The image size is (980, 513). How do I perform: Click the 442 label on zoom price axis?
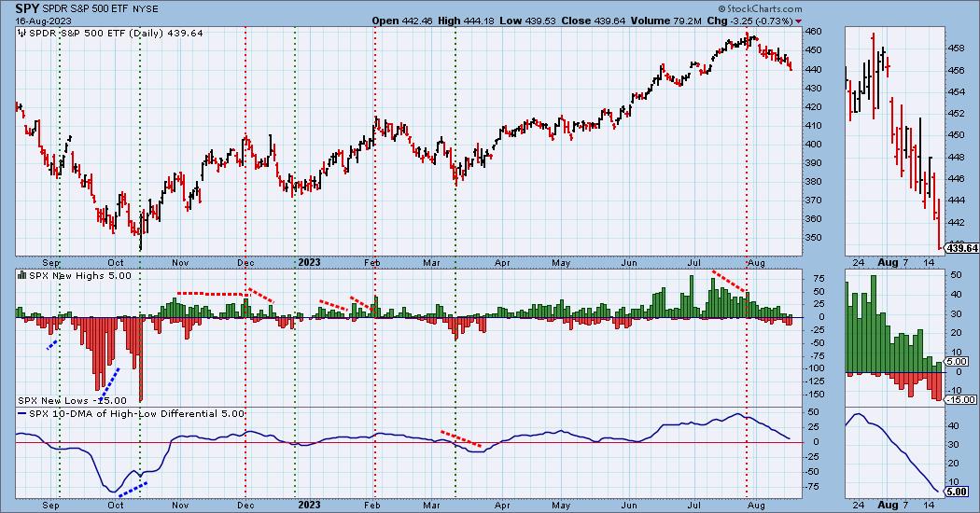click(x=956, y=222)
